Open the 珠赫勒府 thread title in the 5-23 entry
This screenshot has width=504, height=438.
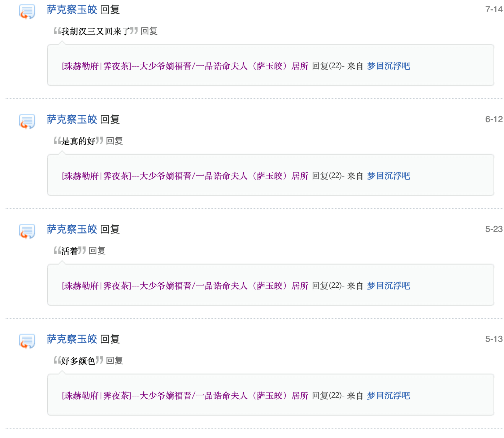pos(185,286)
